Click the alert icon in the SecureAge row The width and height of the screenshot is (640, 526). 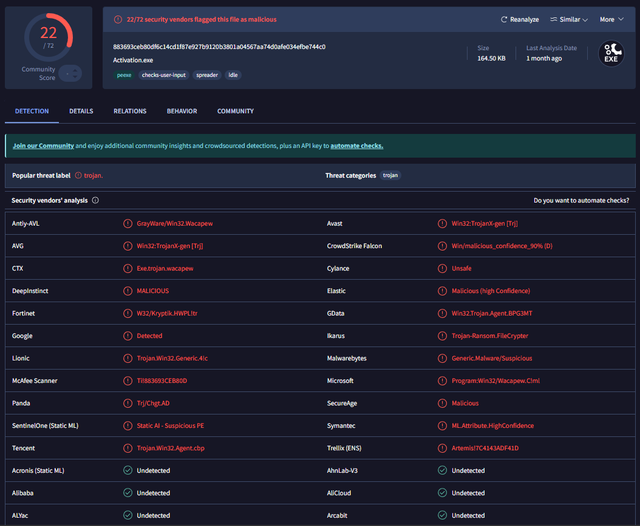click(442, 403)
